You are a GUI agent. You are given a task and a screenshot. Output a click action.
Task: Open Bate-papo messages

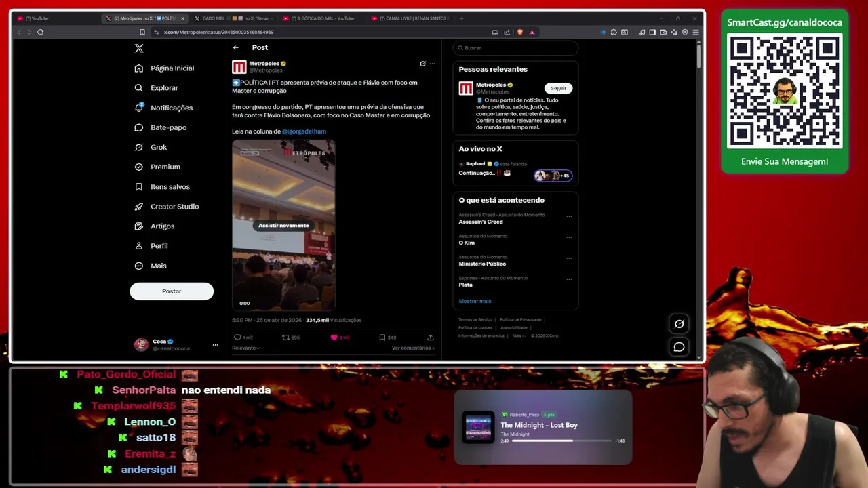[161, 127]
